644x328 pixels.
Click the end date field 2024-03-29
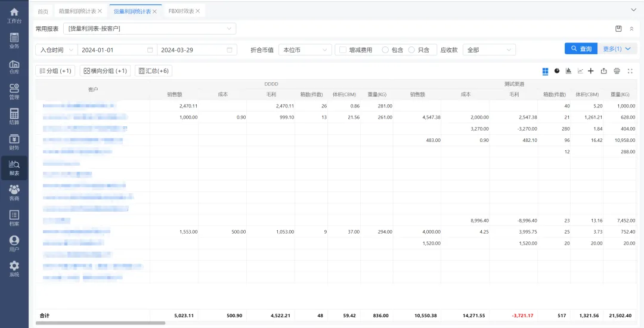click(197, 49)
